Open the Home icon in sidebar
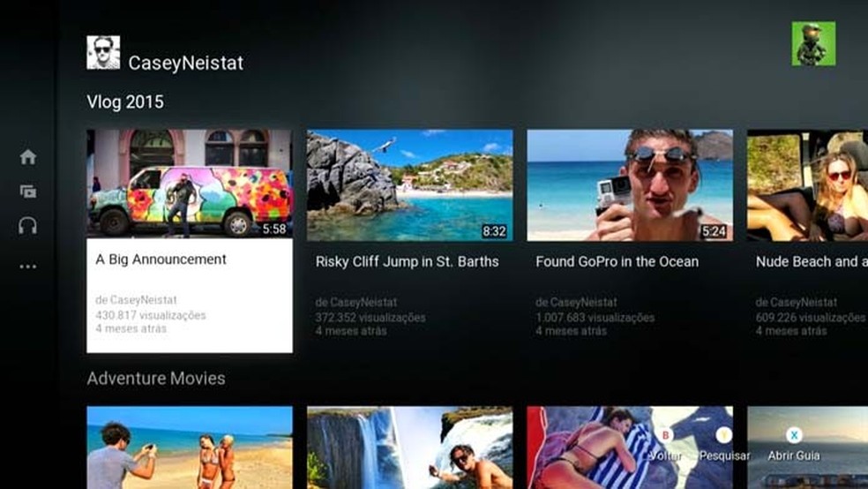This screenshot has width=868, height=489. coord(27,157)
